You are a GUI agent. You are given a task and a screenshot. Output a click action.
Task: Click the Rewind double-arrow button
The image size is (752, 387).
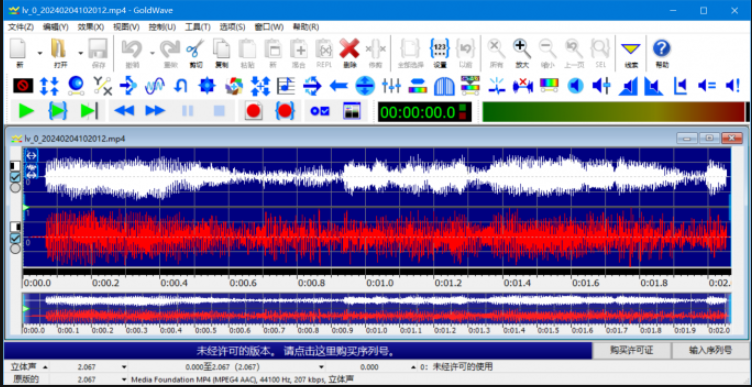(x=124, y=111)
